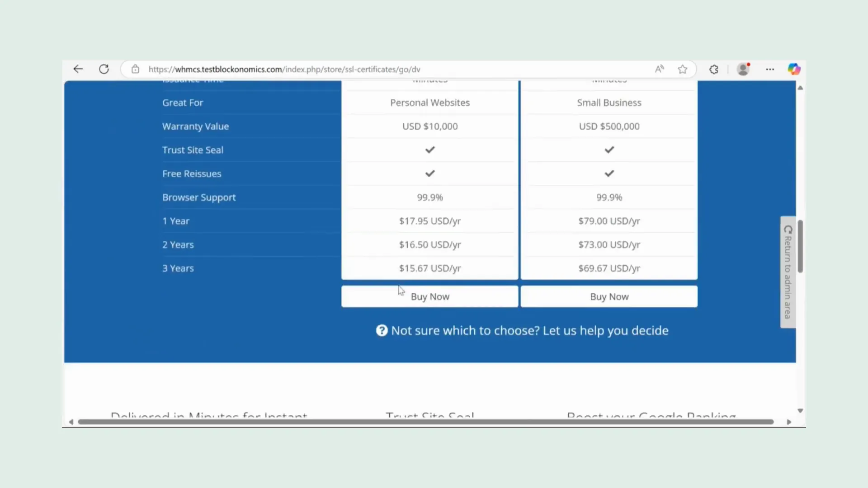Click the page refresh icon

pos(103,69)
